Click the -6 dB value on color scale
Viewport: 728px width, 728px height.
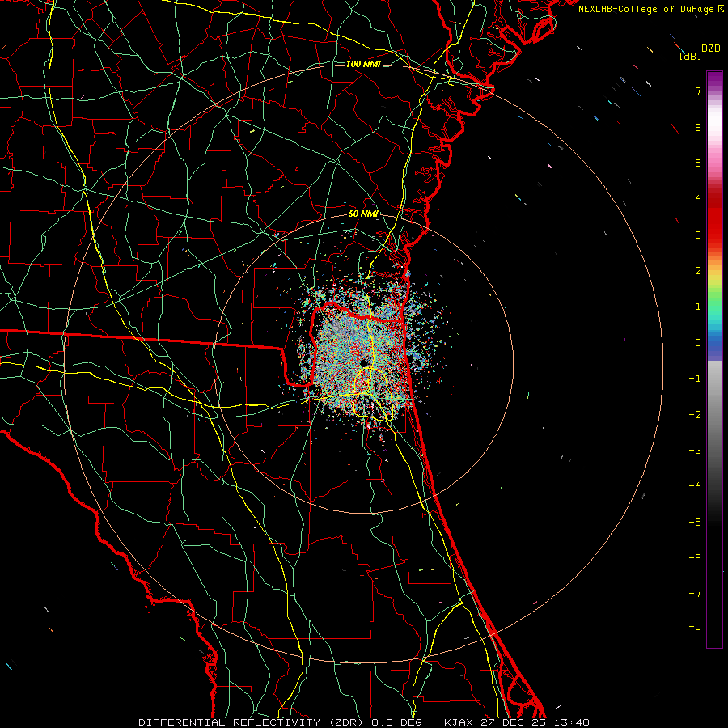tap(695, 558)
